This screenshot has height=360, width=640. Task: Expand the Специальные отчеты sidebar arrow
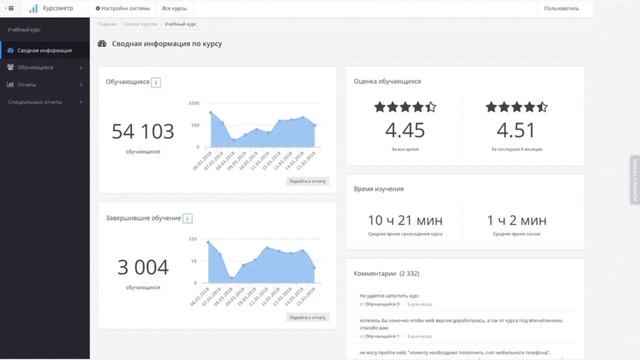click(81, 102)
